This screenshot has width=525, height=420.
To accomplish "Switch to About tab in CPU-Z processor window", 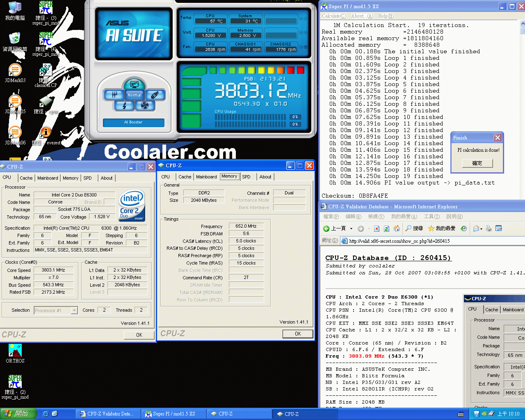I will pyautogui.click(x=107, y=178).
